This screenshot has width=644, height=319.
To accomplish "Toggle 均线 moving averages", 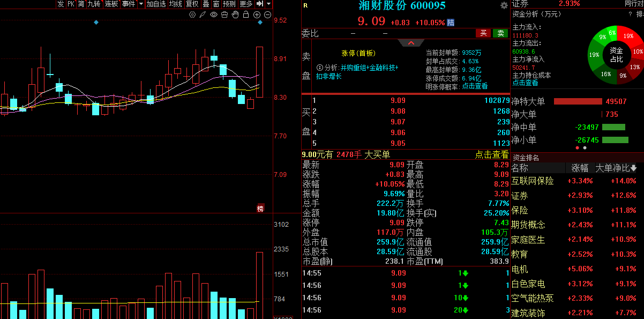I will point(176,4).
